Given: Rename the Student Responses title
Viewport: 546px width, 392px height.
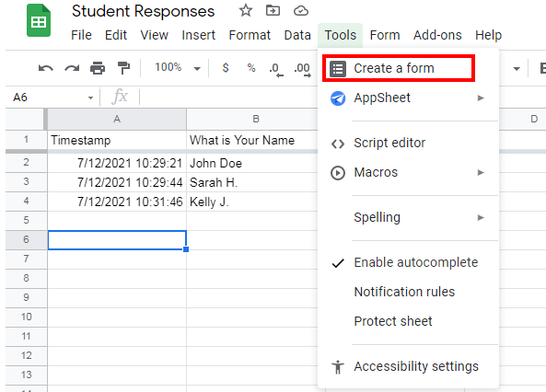Looking at the screenshot, I should click(x=143, y=11).
